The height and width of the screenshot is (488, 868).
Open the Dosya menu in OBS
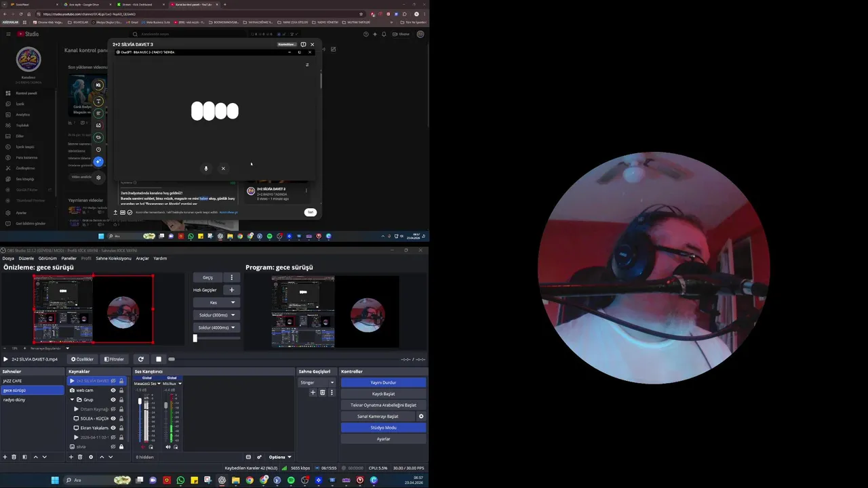click(8, 258)
